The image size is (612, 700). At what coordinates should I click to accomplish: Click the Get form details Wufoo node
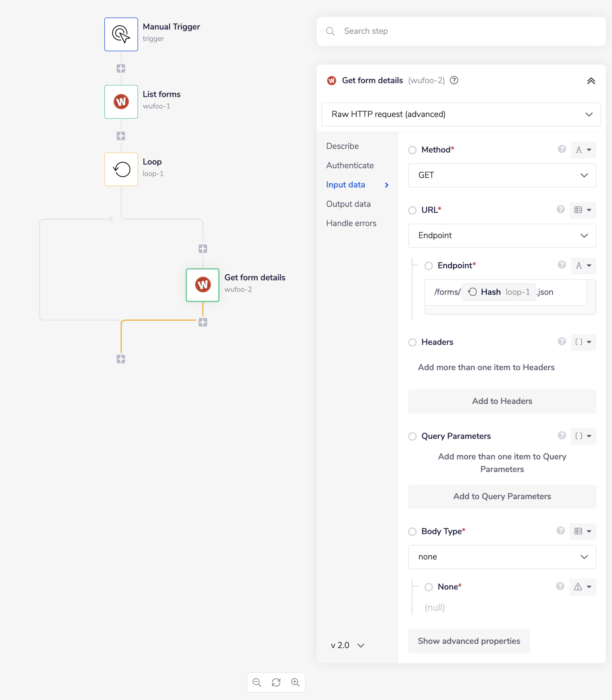203,285
